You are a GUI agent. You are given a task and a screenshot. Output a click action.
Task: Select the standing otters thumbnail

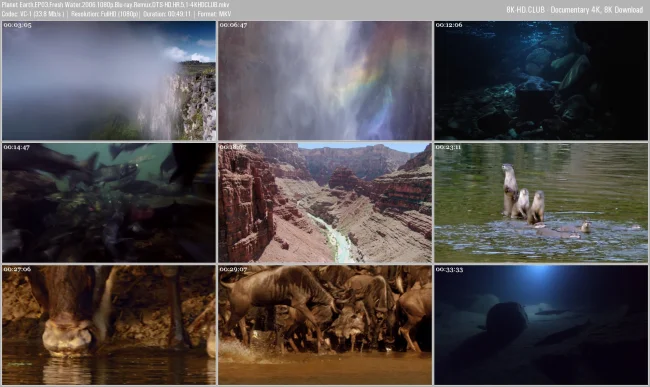[x=541, y=203]
